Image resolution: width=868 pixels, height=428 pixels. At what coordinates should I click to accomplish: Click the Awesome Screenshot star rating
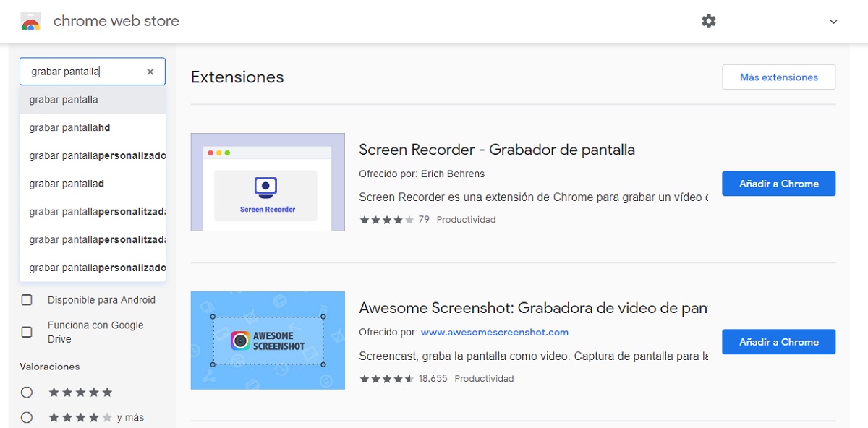(386, 379)
